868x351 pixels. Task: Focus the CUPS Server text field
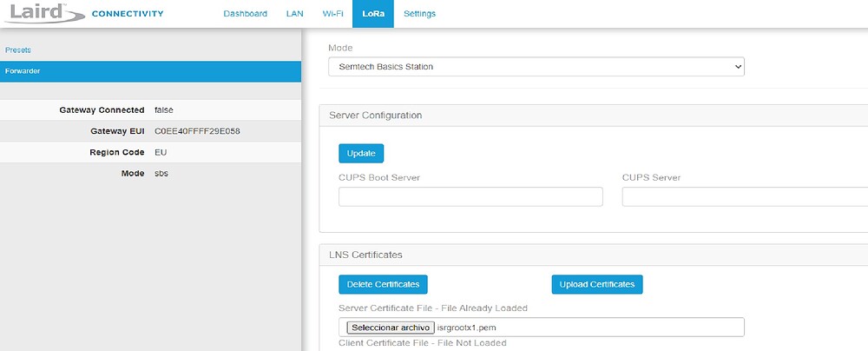(745, 197)
